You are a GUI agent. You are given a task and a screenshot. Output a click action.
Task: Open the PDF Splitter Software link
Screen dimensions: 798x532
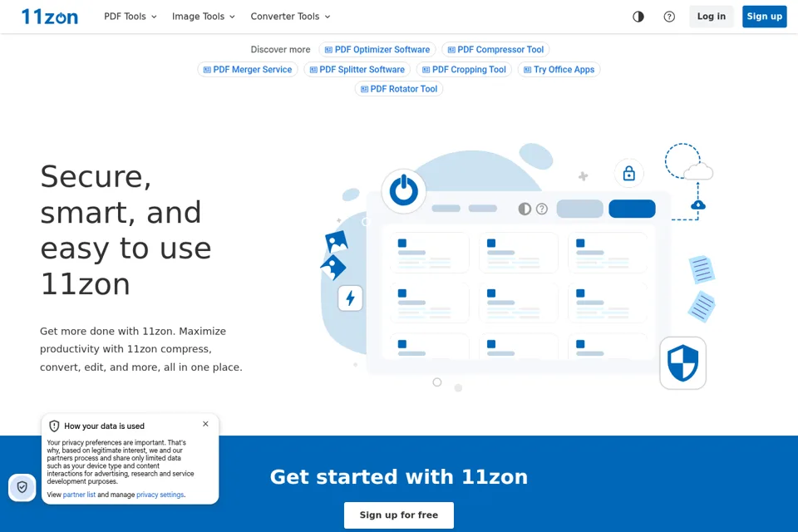tap(357, 69)
